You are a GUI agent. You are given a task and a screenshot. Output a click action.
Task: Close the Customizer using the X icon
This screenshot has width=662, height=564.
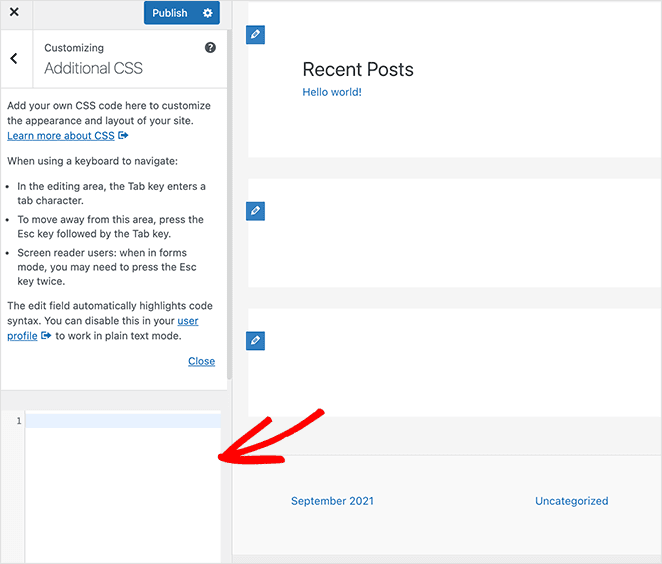click(x=14, y=13)
